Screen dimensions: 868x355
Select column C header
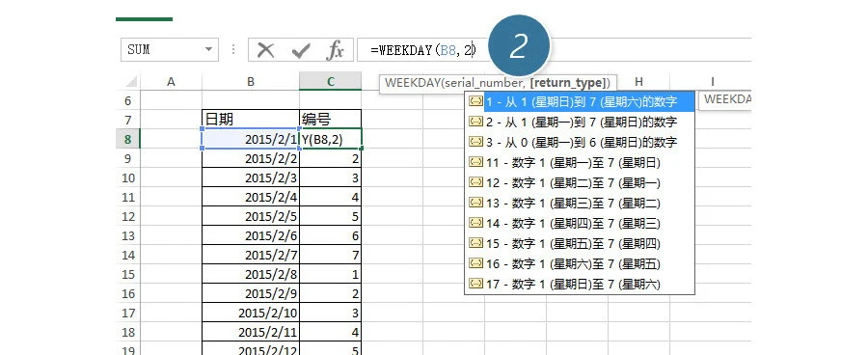click(331, 82)
